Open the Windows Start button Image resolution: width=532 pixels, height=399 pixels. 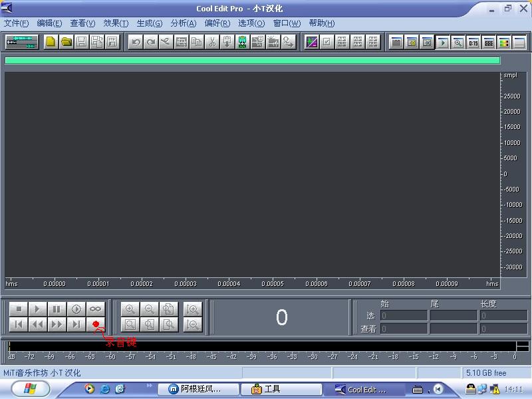(x=31, y=389)
